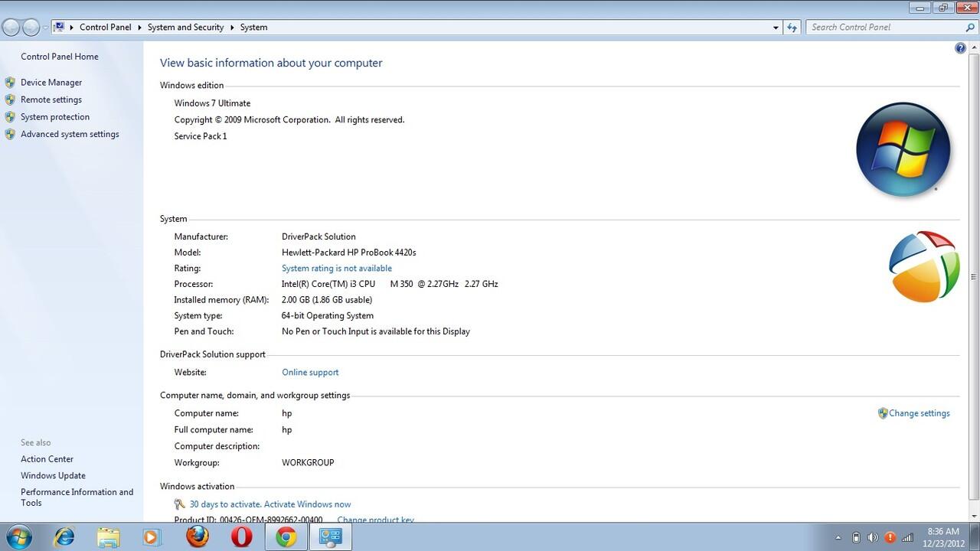The image size is (980, 551).
Task: Launch Internet Explorer from taskbar
Action: [64, 537]
